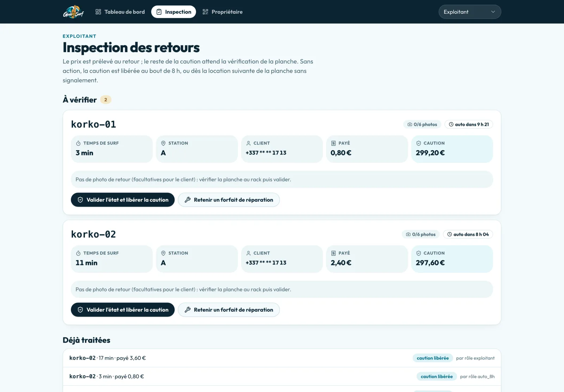564x392 pixels.
Task: Click the person icon in korko-02 Client
Action: (249, 253)
